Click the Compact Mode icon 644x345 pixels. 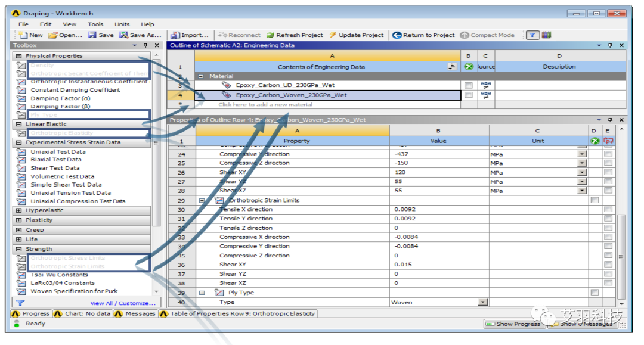pos(465,35)
